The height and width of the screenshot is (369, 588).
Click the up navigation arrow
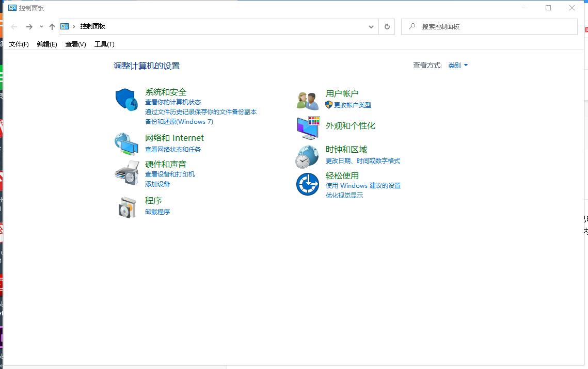coord(52,26)
